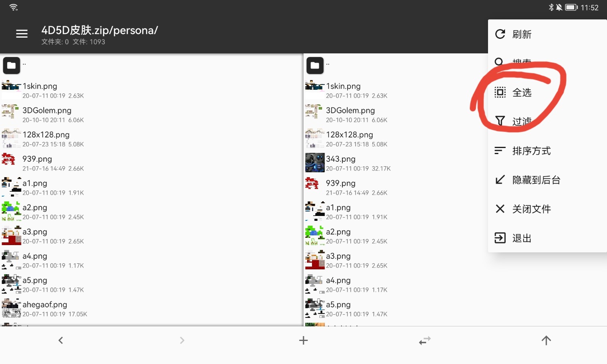The width and height of the screenshot is (607, 364).
Task: Select ahegaof.png in the left pane
Action: (x=152, y=308)
